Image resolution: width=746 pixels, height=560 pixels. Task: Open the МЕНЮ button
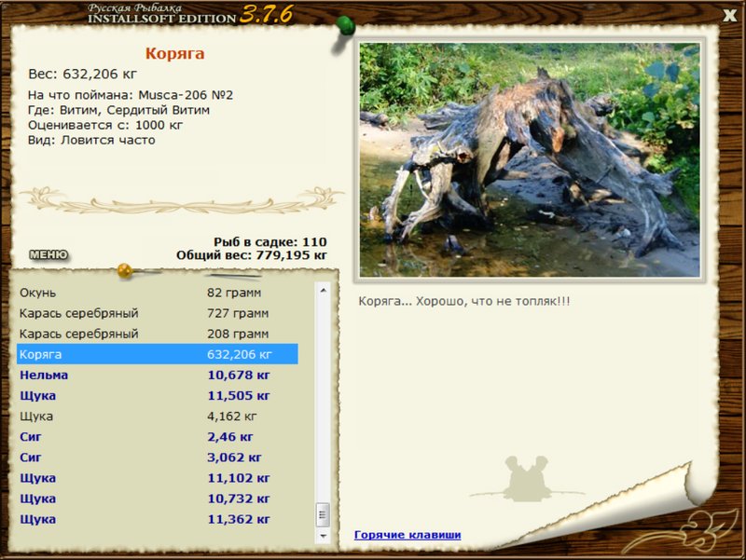click(48, 254)
